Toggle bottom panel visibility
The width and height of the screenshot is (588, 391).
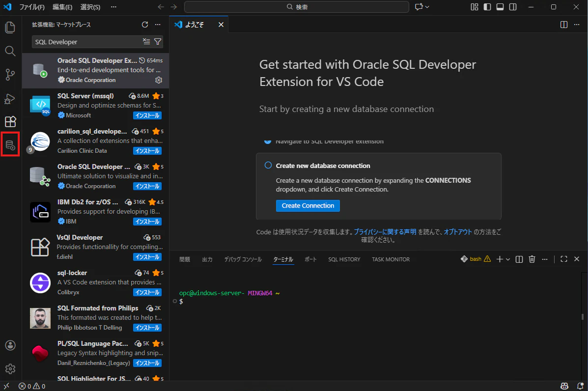[500, 7]
